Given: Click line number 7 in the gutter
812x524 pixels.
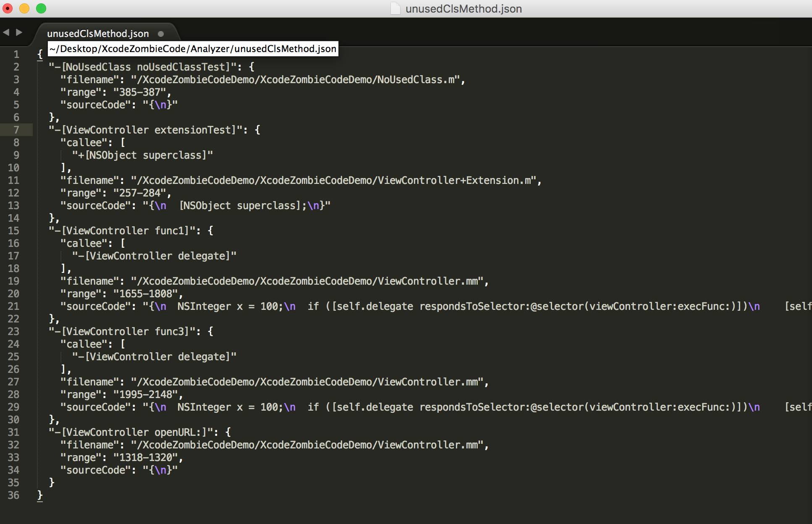Looking at the screenshot, I should click(x=16, y=130).
